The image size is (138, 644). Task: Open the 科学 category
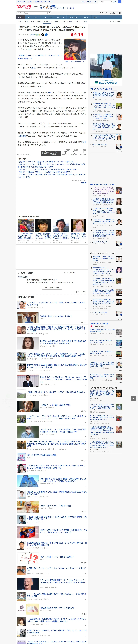[x=71, y=21]
